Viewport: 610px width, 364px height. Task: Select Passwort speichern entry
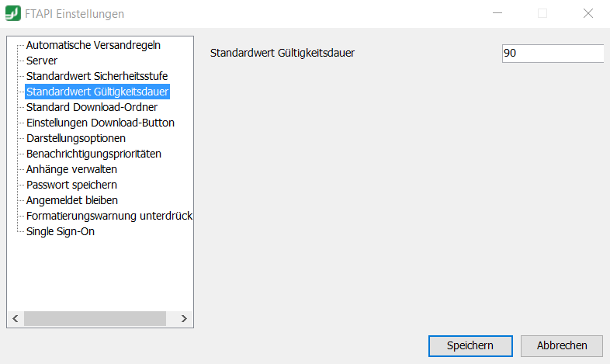71,185
